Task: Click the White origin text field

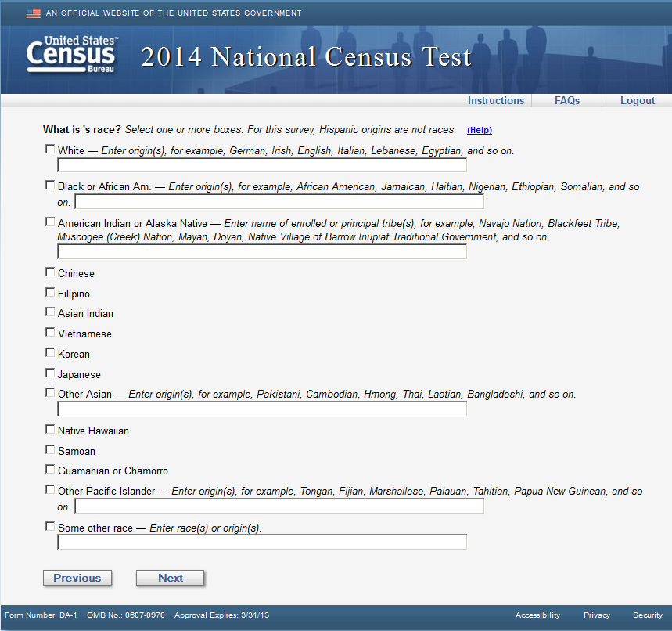Action: point(262,164)
